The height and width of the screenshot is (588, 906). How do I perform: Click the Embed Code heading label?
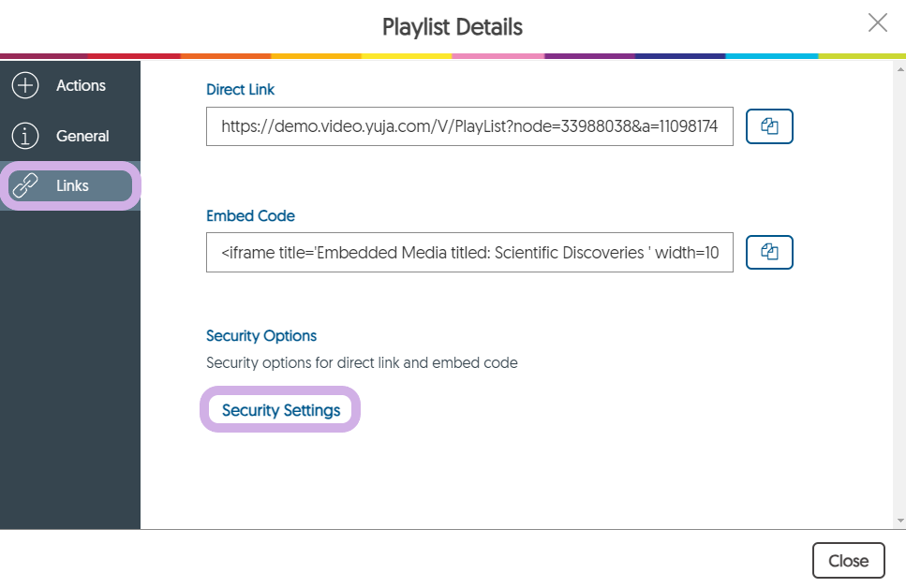[250, 215]
